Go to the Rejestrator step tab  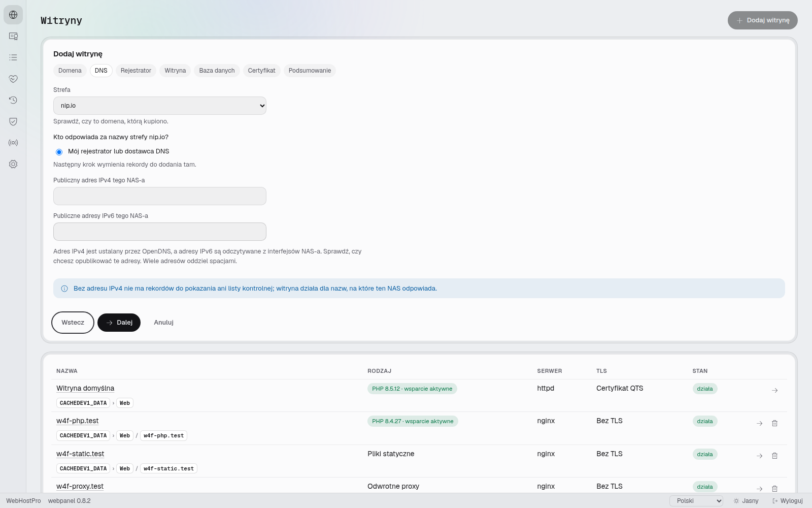[136, 71]
